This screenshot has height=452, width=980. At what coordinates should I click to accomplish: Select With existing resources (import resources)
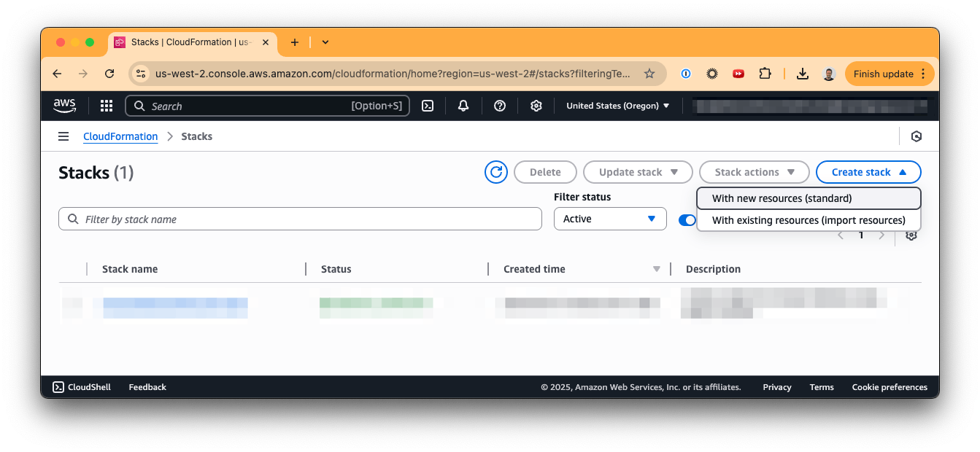pos(809,220)
